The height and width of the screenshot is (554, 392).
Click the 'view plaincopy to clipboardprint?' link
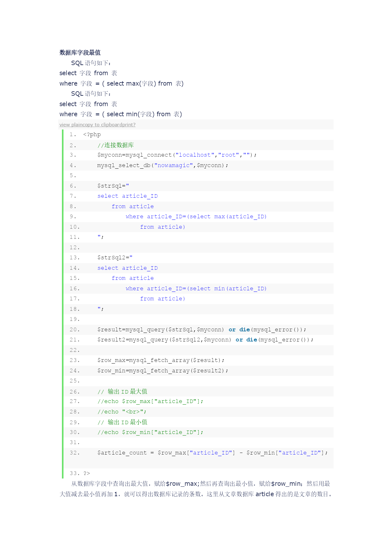coord(97,125)
